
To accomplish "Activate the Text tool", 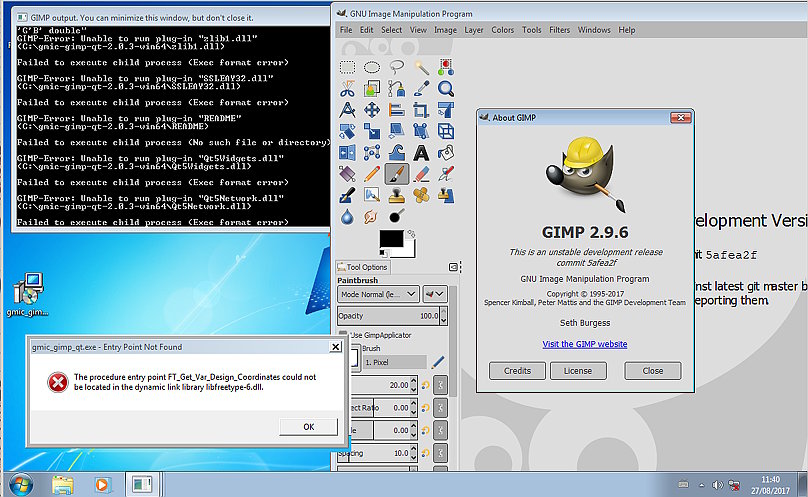I will pyautogui.click(x=421, y=153).
